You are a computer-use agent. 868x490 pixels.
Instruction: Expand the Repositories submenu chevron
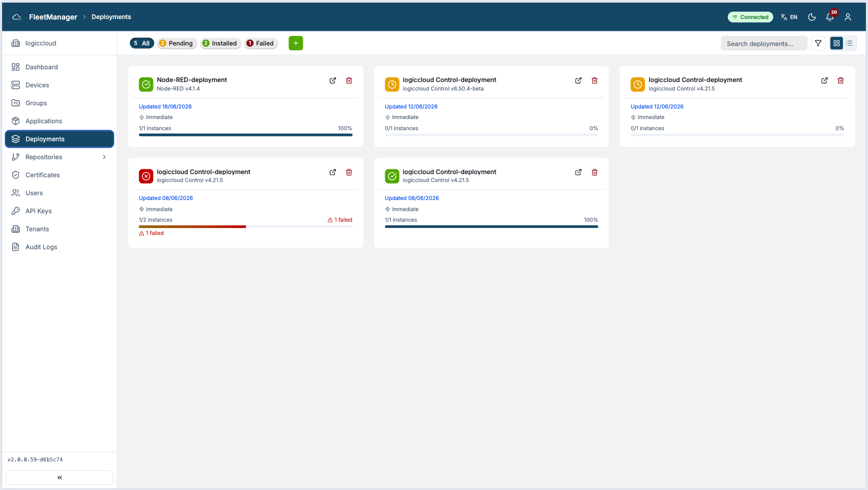[104, 157]
